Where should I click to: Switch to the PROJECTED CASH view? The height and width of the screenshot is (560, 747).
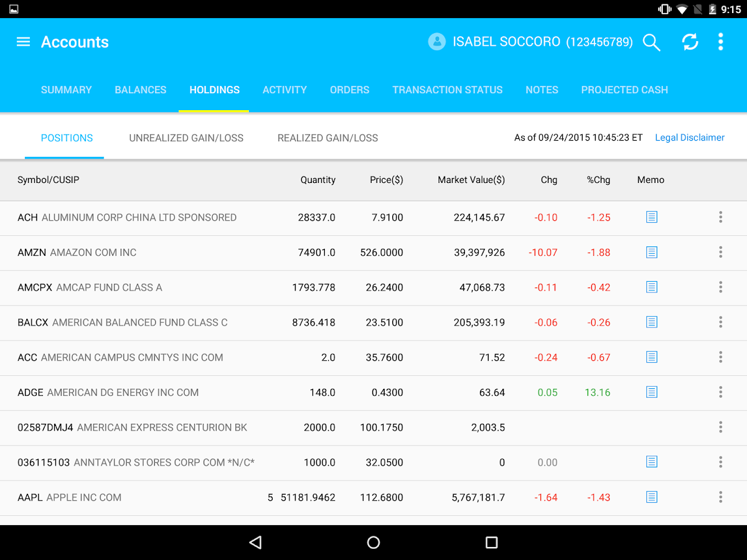(x=624, y=90)
